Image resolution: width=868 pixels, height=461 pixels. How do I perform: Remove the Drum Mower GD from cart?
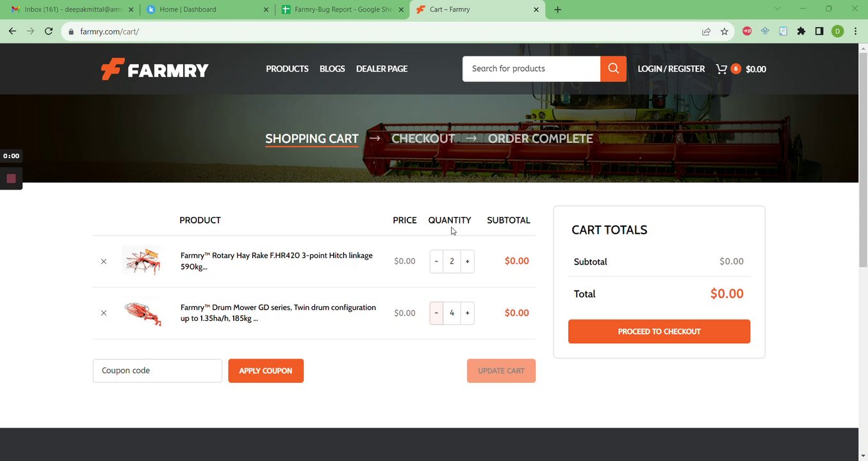click(104, 313)
